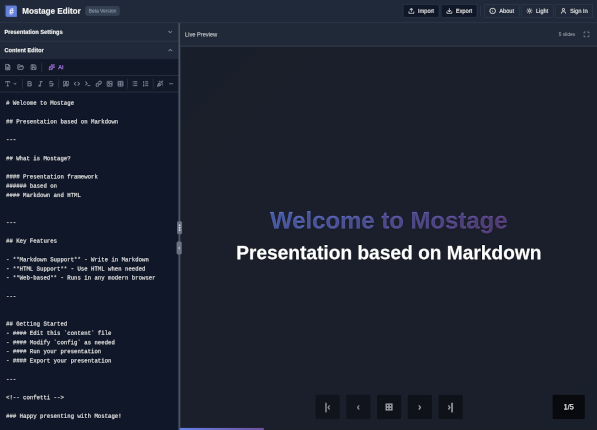This screenshot has width=597, height=430.
Task: Click the panel resize handle grip
Action: tap(179, 228)
